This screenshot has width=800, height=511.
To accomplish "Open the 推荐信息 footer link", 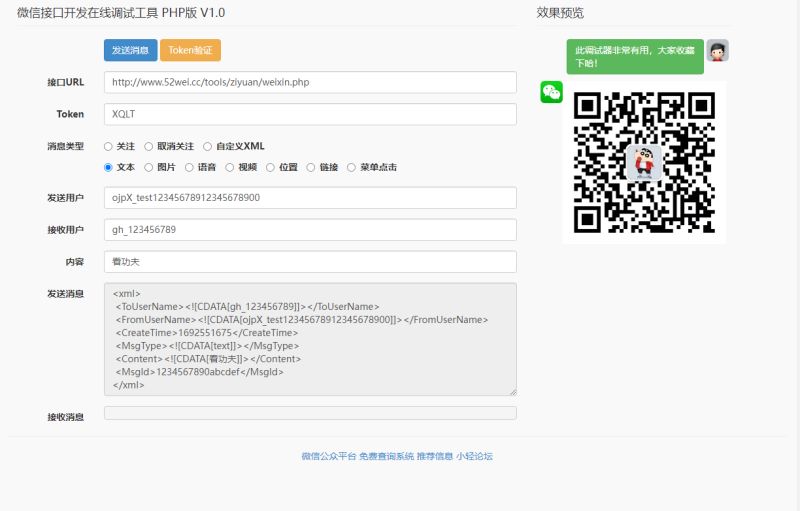I will pos(435,456).
